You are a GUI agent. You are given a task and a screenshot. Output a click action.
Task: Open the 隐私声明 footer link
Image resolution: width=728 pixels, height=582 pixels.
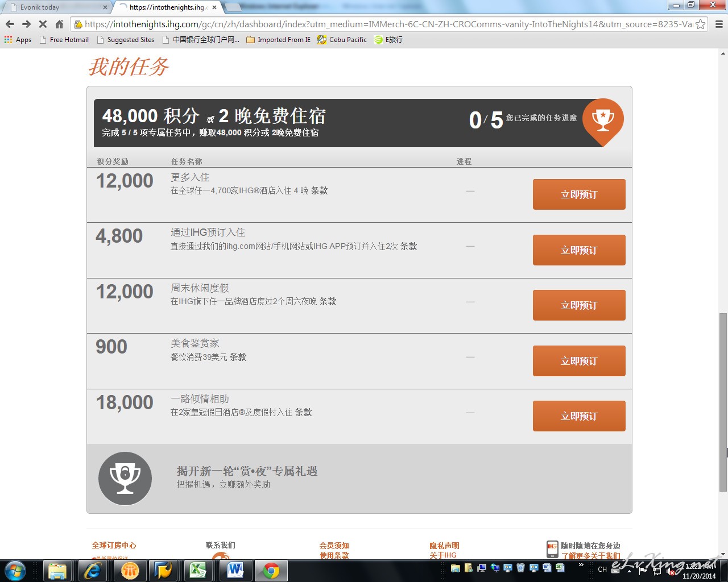coord(445,545)
